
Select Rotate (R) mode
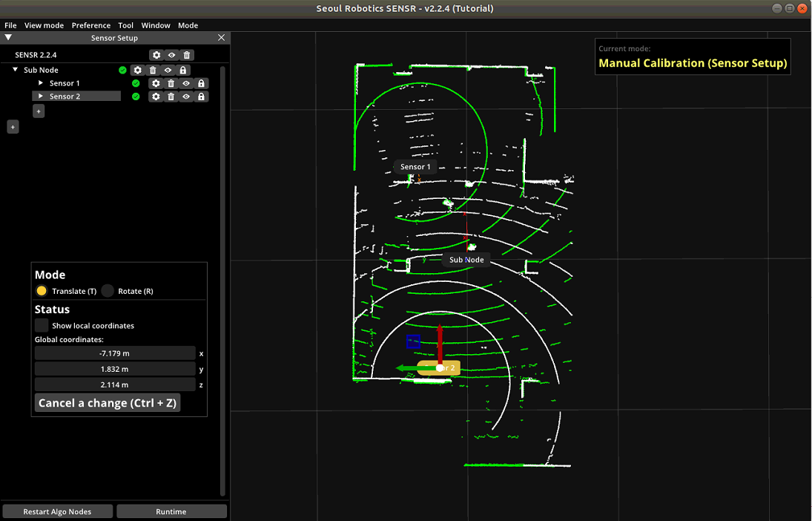(x=108, y=291)
